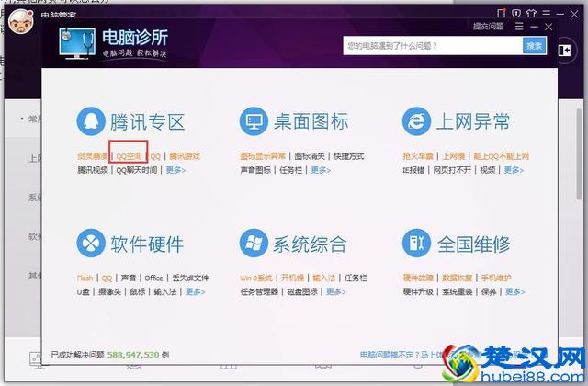Open the 任务管理器 link
The width and height of the screenshot is (588, 386).
coord(259,291)
